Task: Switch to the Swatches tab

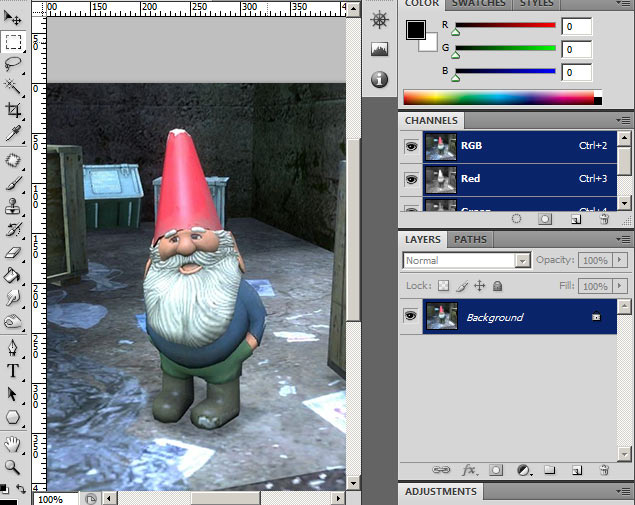Action: [479, 3]
